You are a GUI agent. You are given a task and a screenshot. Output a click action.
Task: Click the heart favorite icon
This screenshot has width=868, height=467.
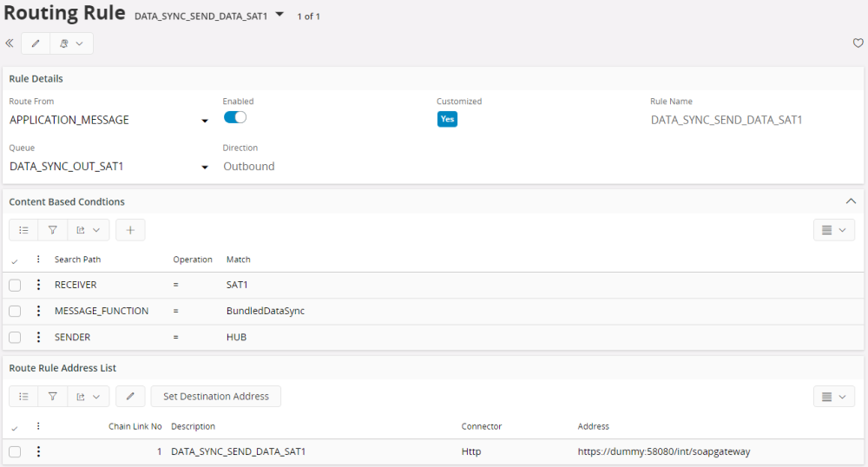click(x=858, y=43)
